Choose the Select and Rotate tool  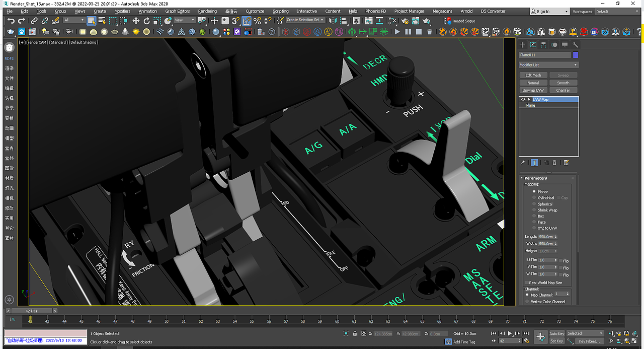coord(146,21)
